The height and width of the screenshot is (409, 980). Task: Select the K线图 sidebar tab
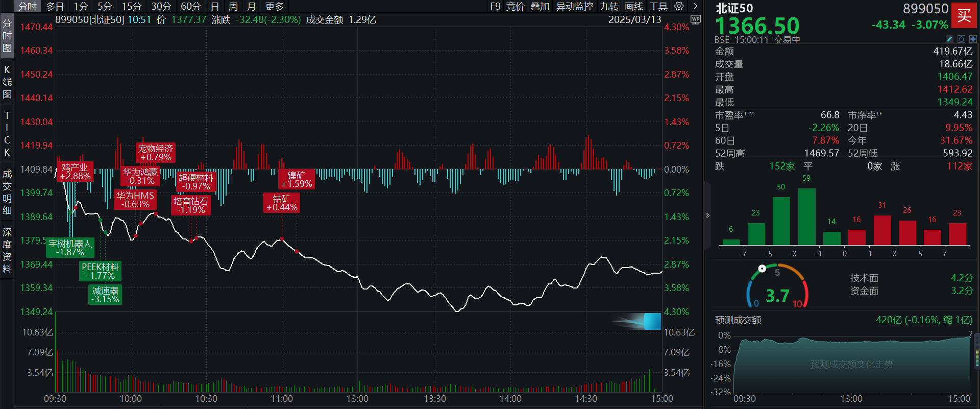tap(7, 82)
